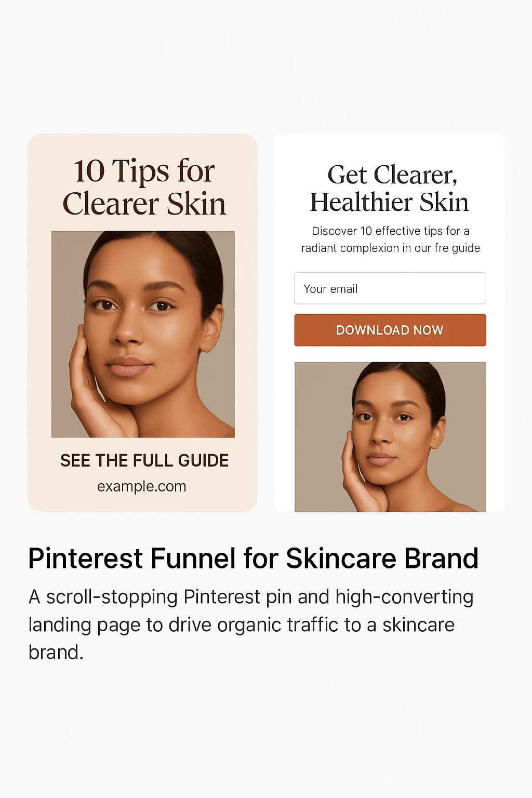Click the DOWNLOAD NOW button
The width and height of the screenshot is (532, 798).
coord(390,330)
